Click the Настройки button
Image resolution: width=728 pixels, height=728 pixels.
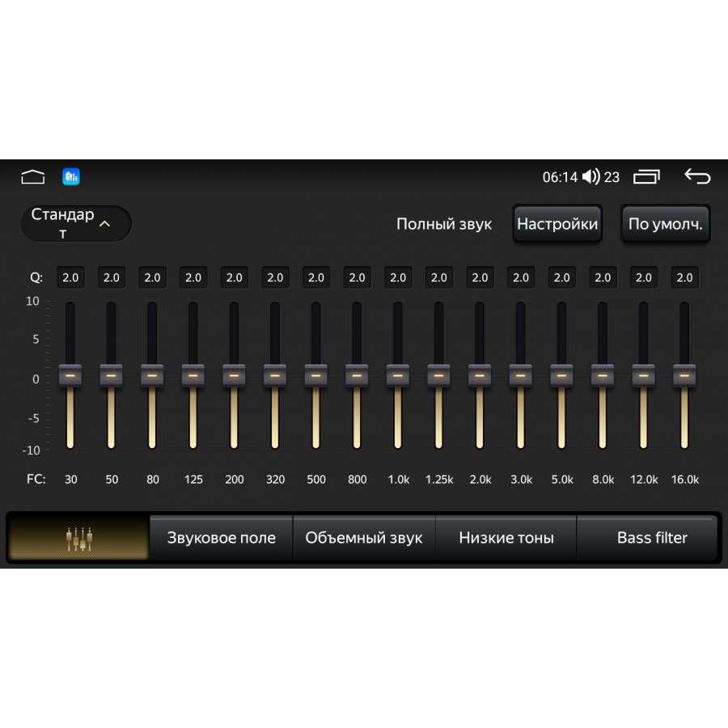[557, 223]
